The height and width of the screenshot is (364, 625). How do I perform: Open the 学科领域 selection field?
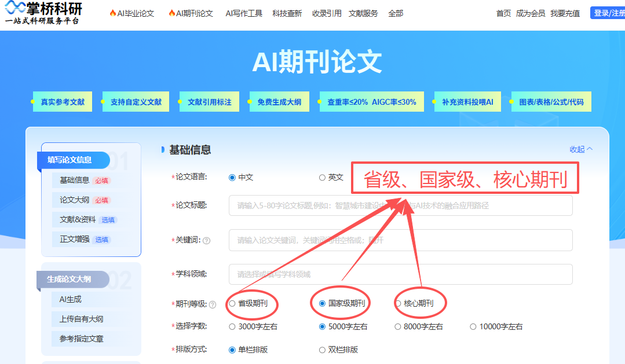tap(401, 274)
